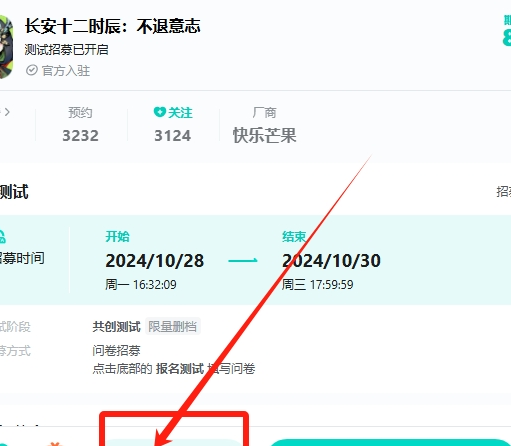This screenshot has height=446, width=511.
Task: Click the 限量删档 tag
Action: click(172, 326)
